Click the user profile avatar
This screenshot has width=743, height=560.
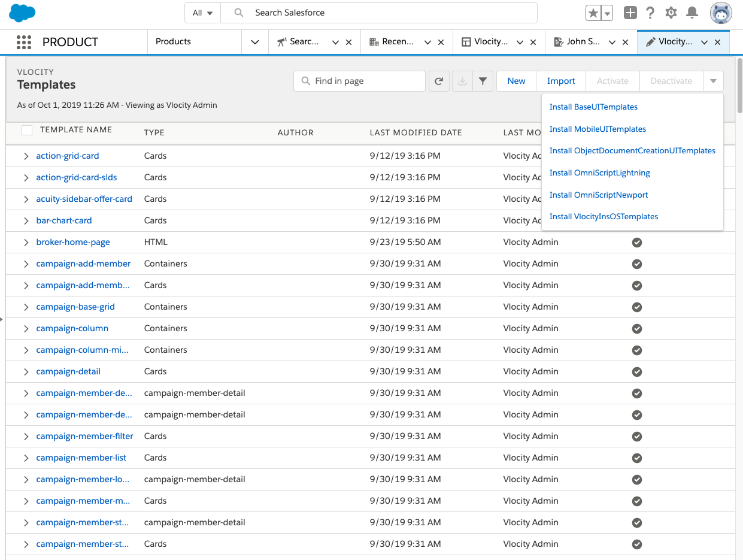pos(721,13)
